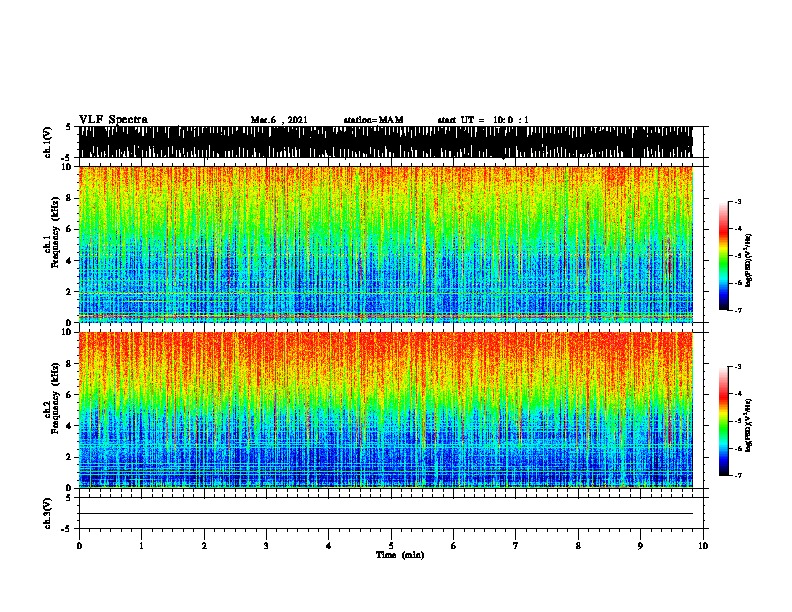Click the "Time (min)" axis label
This screenshot has height=612, width=792.
tap(400, 555)
